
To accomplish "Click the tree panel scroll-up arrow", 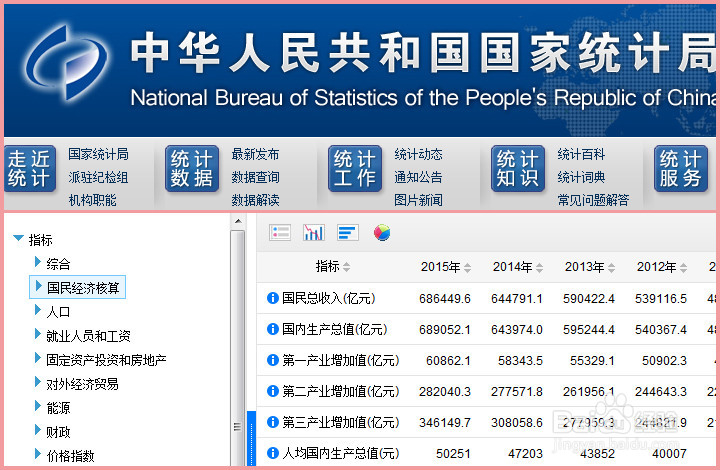I will coord(238,221).
